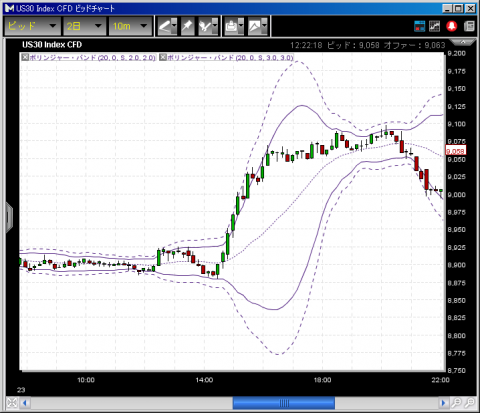
Task: Open the order ticket icon
Action: [420, 26]
